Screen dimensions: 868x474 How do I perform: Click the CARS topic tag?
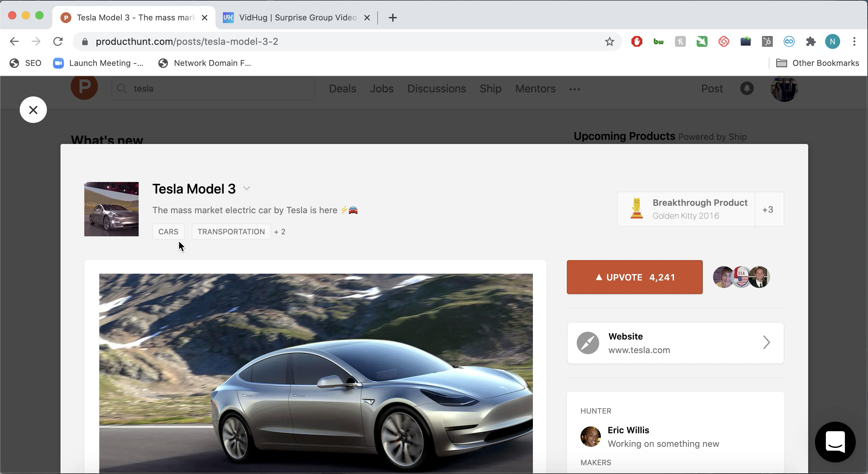point(168,232)
